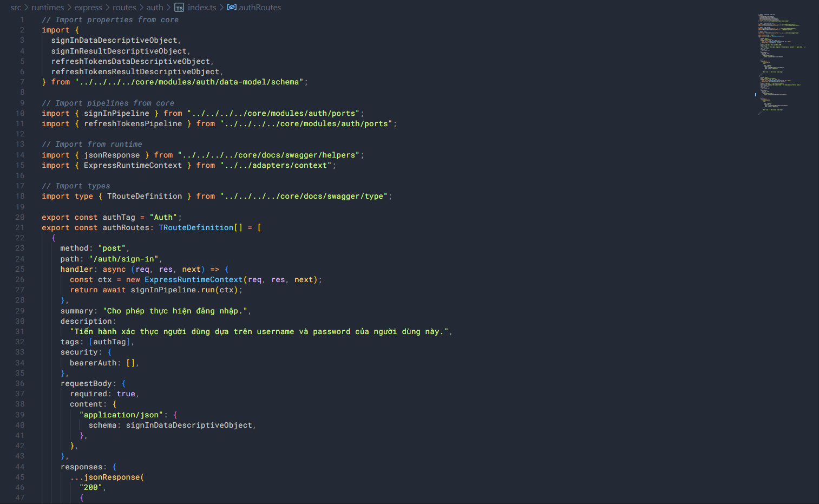Click the TRouteDefinition type annotation on line 21
The height and width of the screenshot is (504, 819).
click(196, 228)
